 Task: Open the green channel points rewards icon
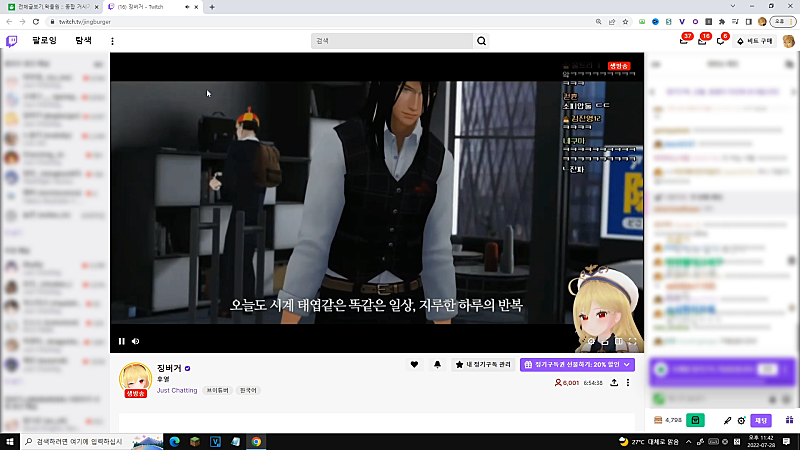click(x=695, y=420)
